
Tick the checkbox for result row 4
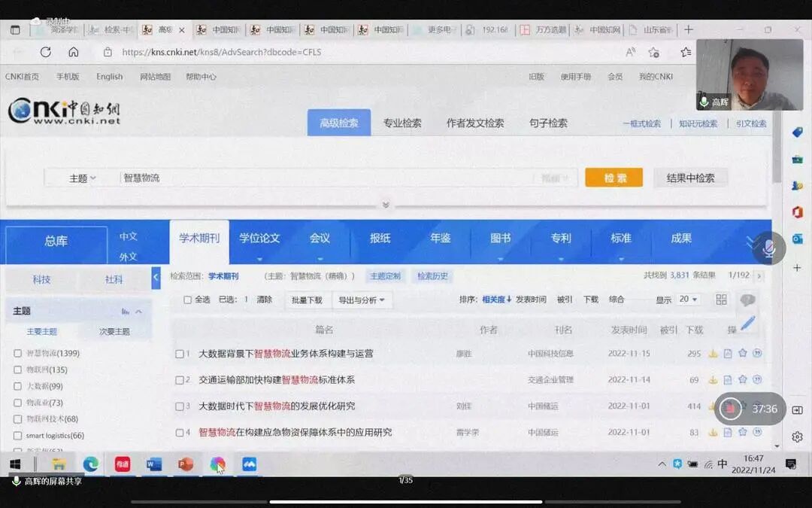[x=180, y=433]
